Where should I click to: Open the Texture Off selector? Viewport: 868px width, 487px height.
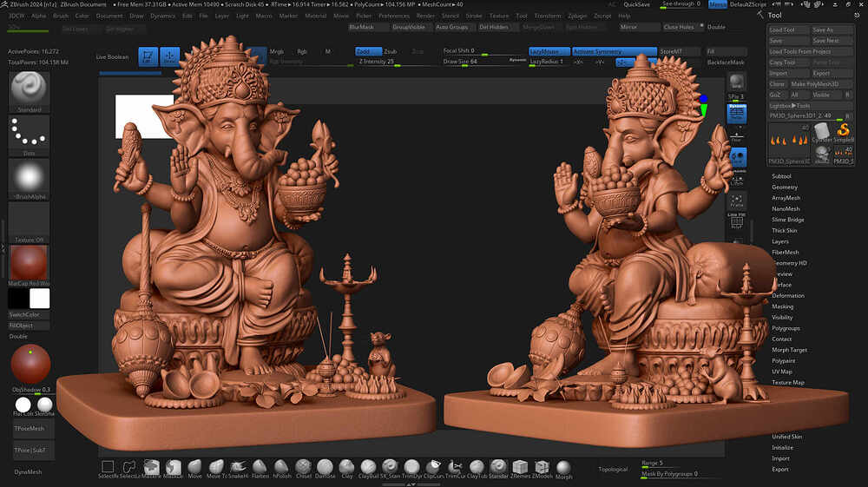coord(29,220)
